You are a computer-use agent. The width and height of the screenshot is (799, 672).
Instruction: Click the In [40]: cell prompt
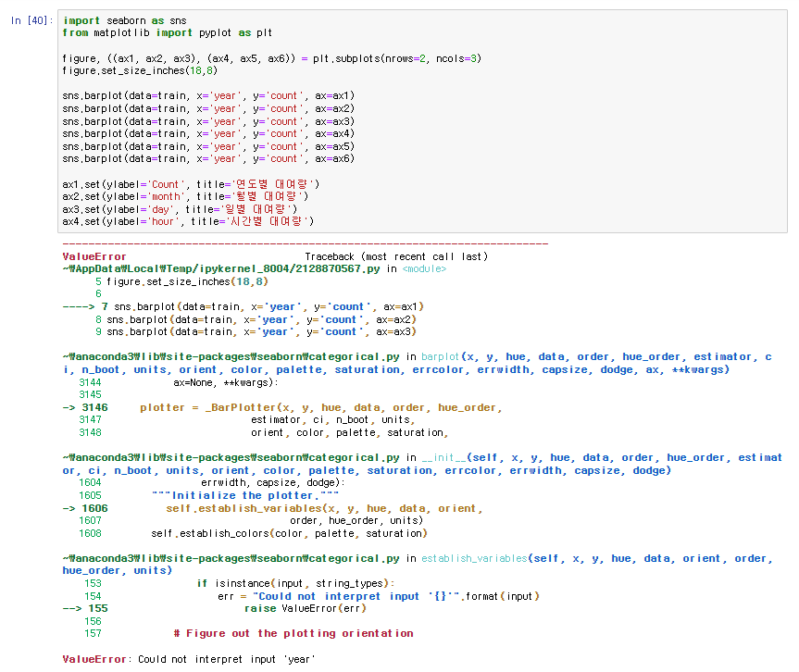coord(31,20)
